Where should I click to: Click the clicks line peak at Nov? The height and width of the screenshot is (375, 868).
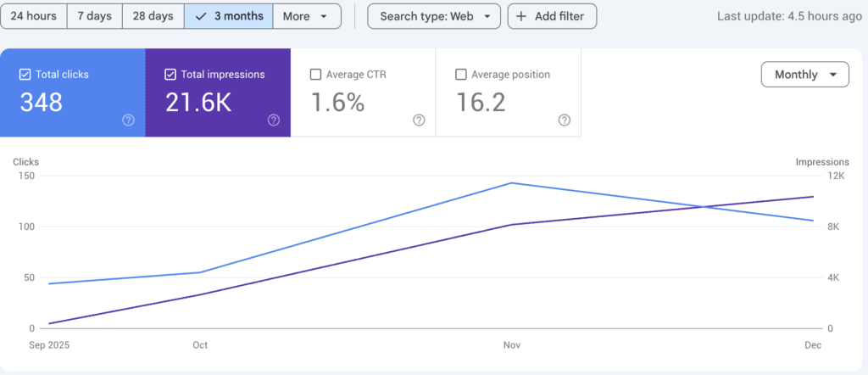click(511, 183)
